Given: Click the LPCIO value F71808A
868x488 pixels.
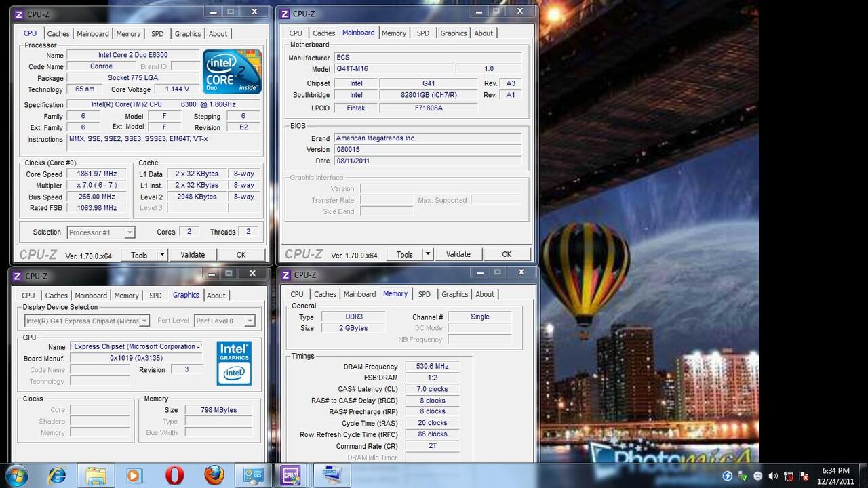Looking at the screenshot, I should (x=429, y=108).
